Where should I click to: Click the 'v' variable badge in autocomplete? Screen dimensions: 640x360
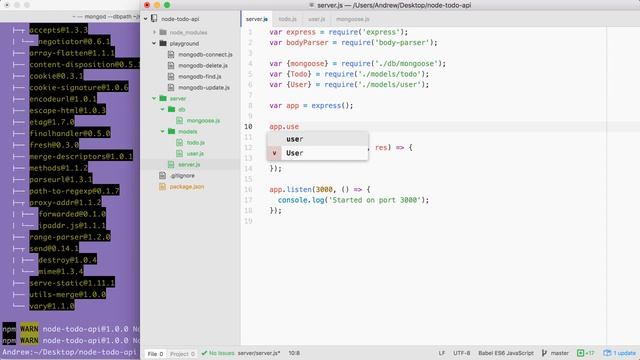point(274,153)
